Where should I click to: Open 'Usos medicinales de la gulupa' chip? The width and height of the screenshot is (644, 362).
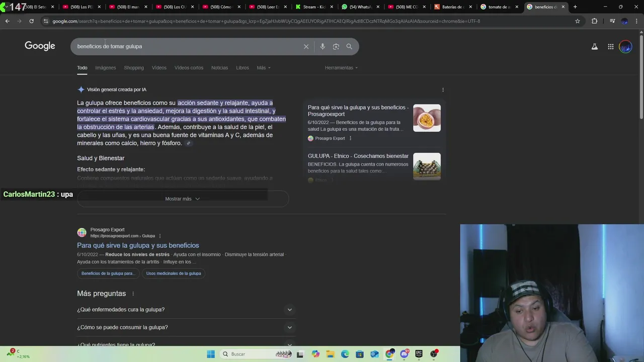pyautogui.click(x=174, y=274)
